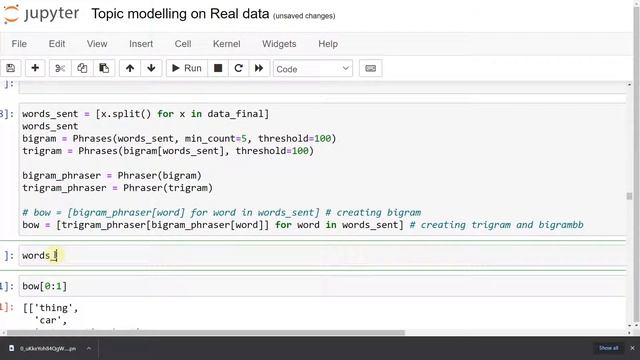Move the cell down with the down arrow
The height and width of the screenshot is (360, 640).
(x=151, y=68)
